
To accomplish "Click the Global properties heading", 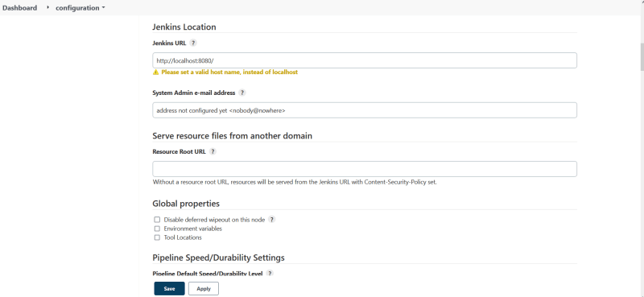I will tap(186, 204).
